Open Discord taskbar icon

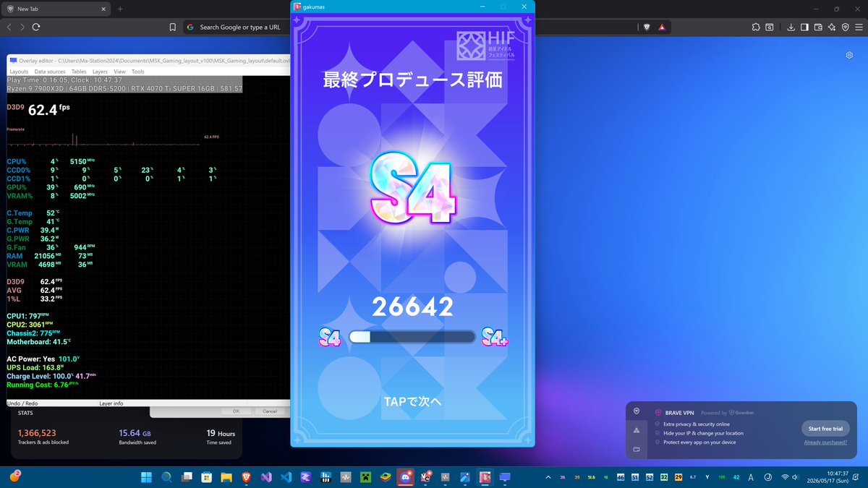(x=405, y=477)
